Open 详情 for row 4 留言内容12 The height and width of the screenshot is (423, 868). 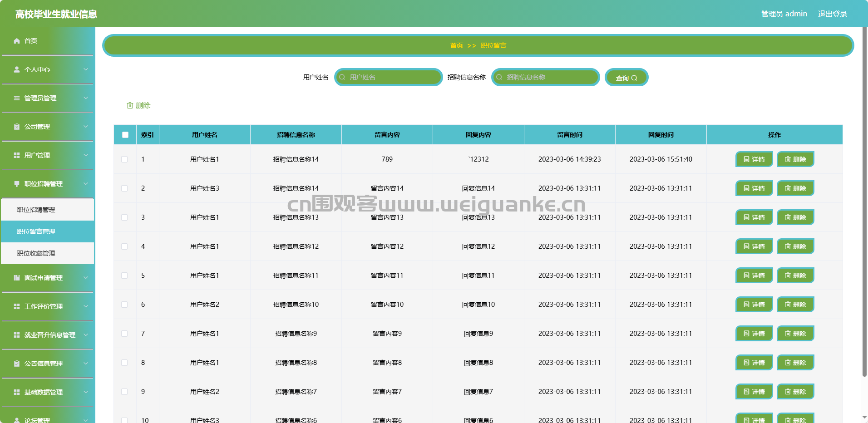(754, 246)
